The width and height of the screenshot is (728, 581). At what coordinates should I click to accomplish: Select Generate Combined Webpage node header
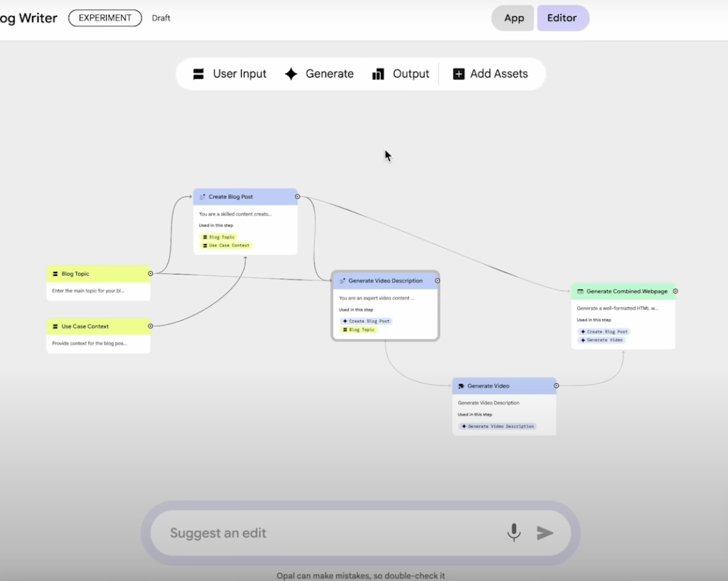pyautogui.click(x=623, y=291)
